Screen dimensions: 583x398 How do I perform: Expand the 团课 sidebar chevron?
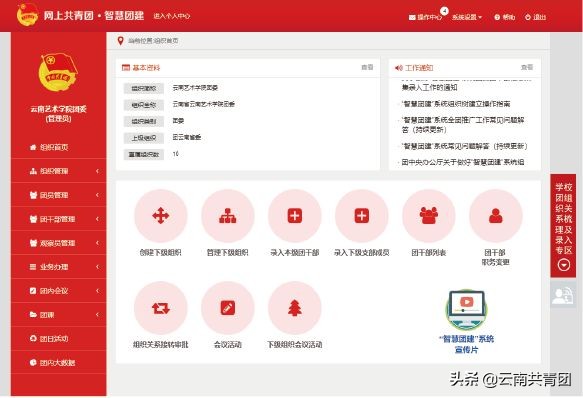point(97,315)
